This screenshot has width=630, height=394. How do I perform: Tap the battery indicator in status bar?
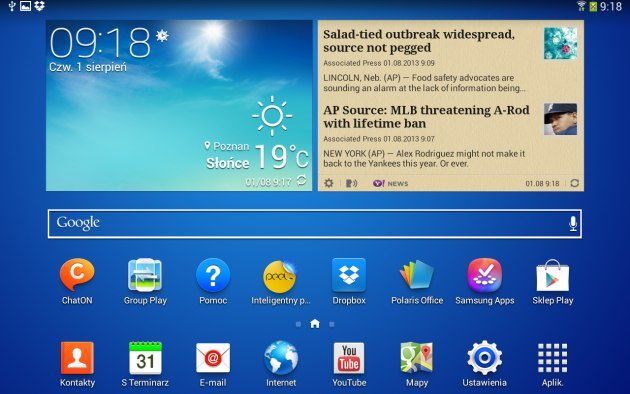593,6
